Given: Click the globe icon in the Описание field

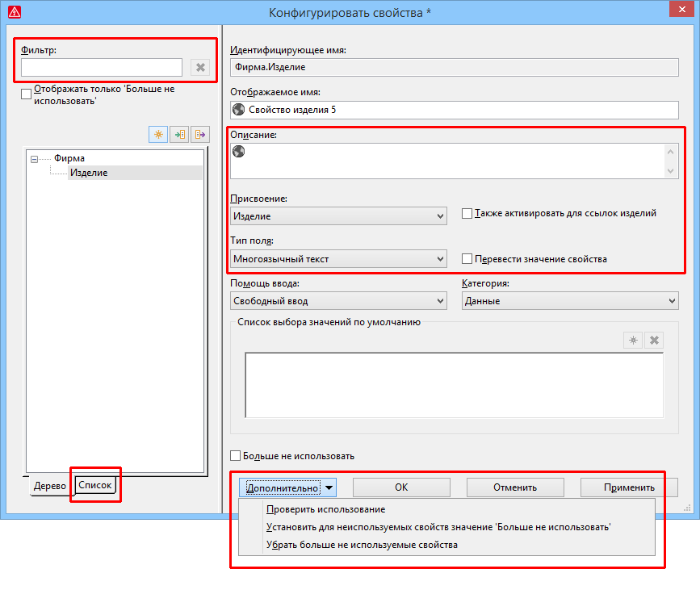Looking at the screenshot, I should 238,152.
